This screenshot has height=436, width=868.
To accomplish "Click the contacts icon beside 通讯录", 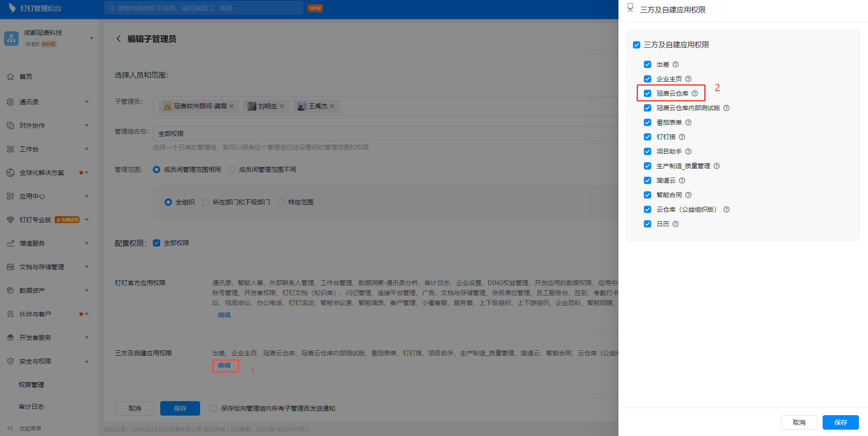I will point(10,102).
